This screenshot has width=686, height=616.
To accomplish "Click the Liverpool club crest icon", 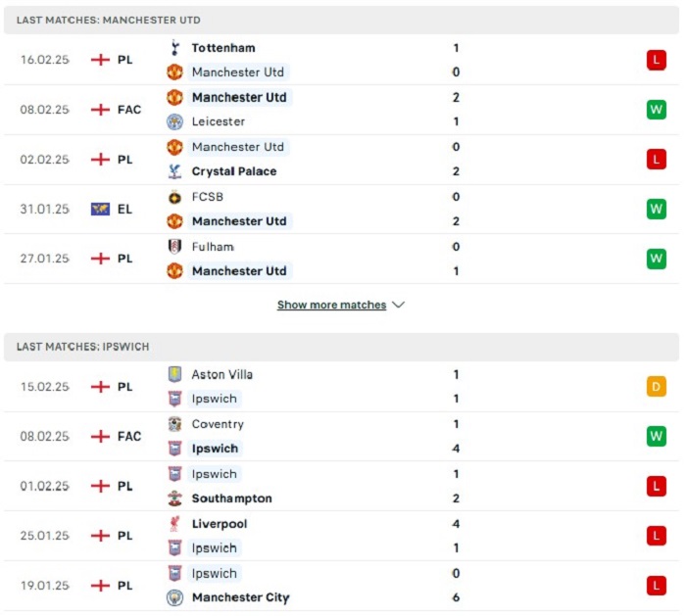I will pyautogui.click(x=175, y=524).
